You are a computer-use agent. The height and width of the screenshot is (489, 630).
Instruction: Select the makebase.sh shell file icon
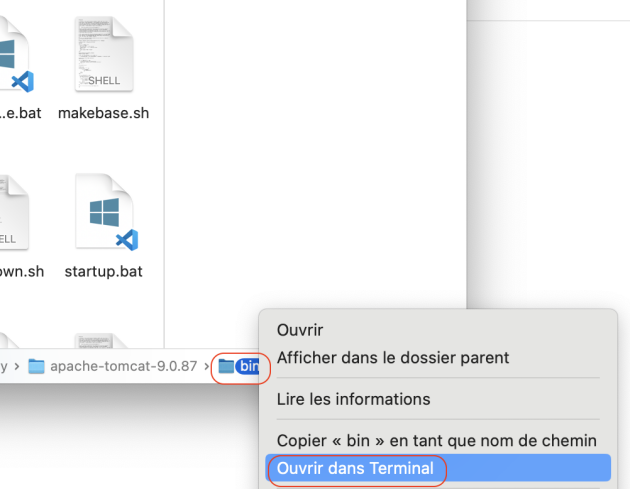click(103, 56)
